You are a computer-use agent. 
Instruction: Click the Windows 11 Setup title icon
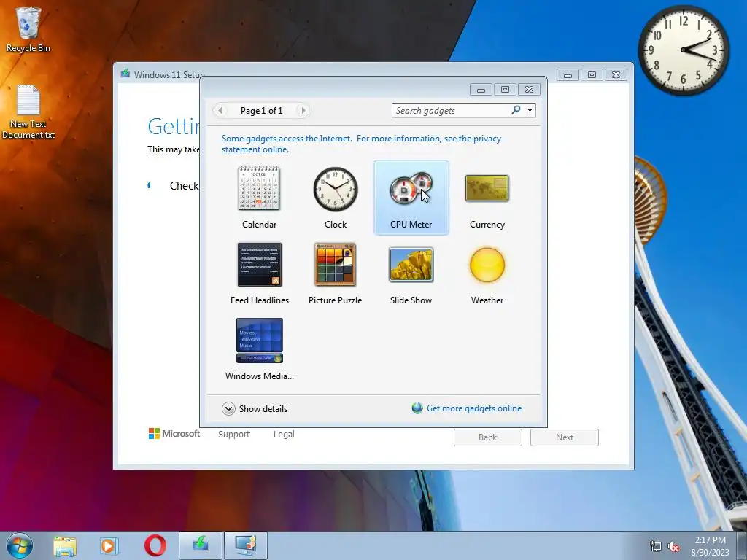(125, 74)
